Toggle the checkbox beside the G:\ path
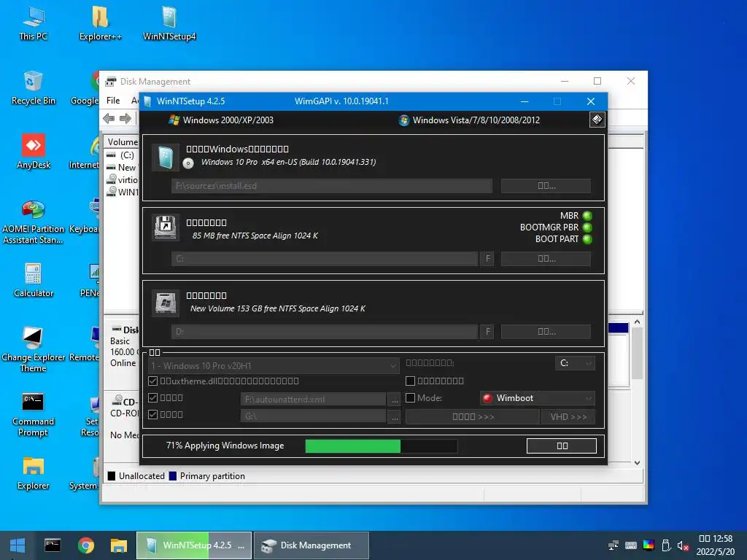Image resolution: width=747 pixels, height=560 pixels. tap(153, 414)
